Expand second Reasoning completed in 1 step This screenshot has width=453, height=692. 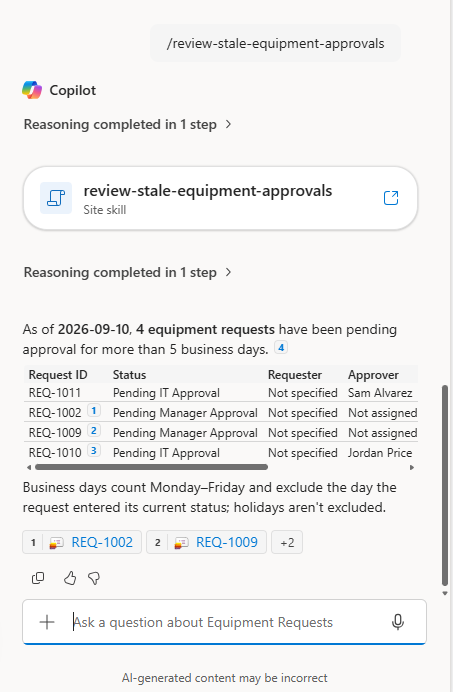coord(128,272)
